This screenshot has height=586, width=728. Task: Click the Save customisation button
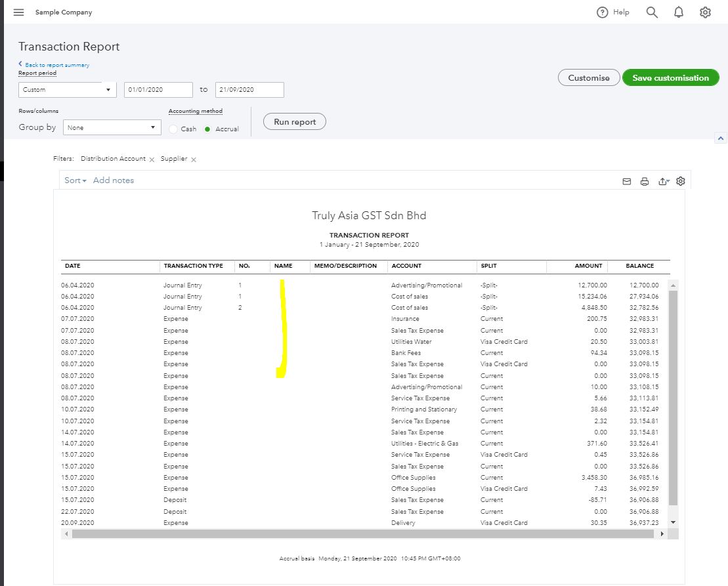(x=670, y=77)
